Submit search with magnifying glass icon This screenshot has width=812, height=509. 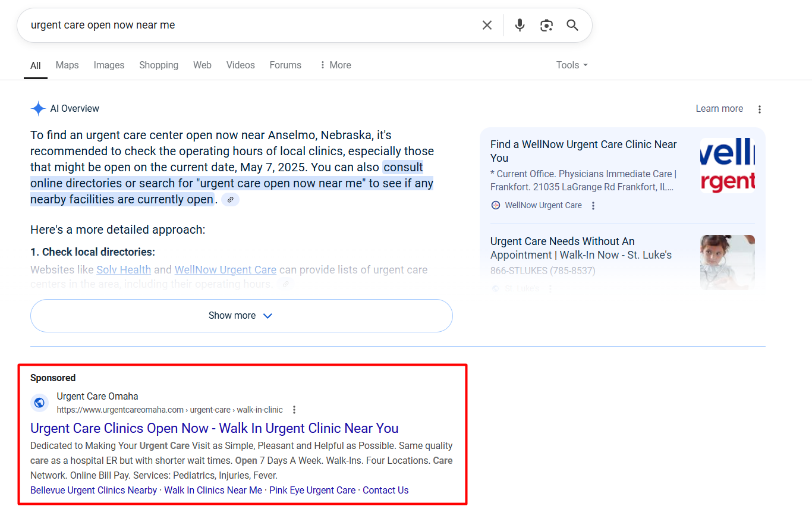572,25
